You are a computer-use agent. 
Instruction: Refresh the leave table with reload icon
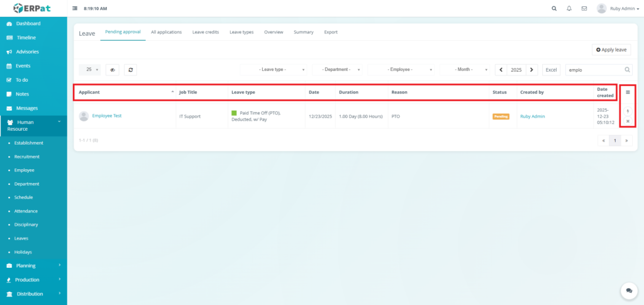(130, 70)
